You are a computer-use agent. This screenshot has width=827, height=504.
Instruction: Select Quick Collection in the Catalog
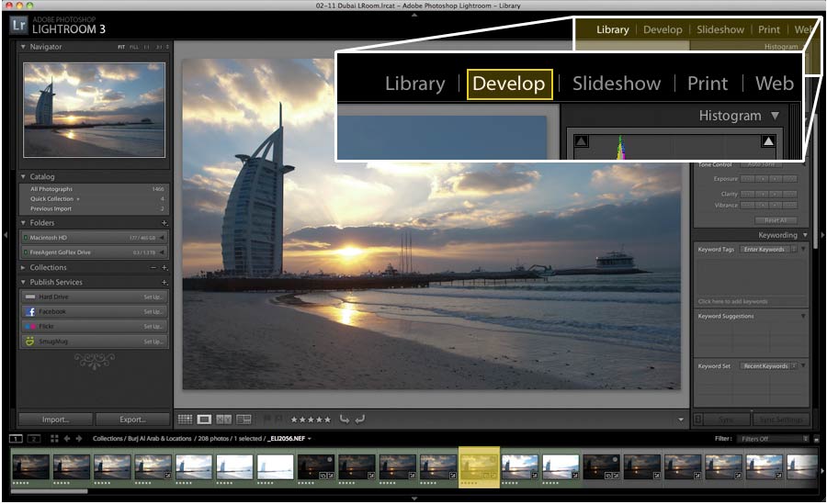(94, 198)
